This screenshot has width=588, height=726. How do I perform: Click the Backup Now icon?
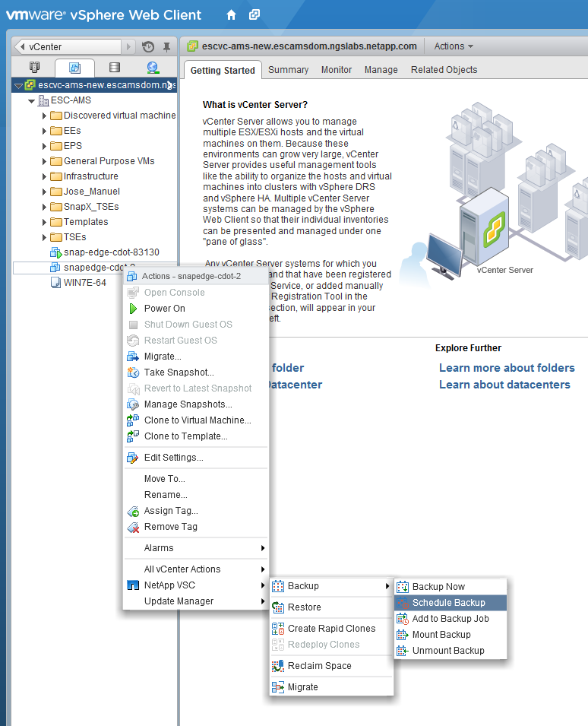(403, 587)
